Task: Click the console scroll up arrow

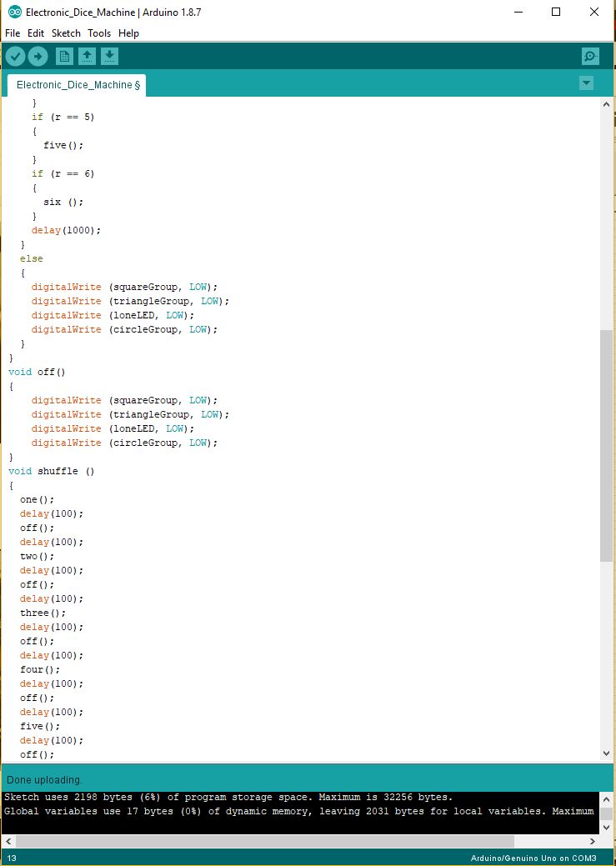Action: (606, 799)
